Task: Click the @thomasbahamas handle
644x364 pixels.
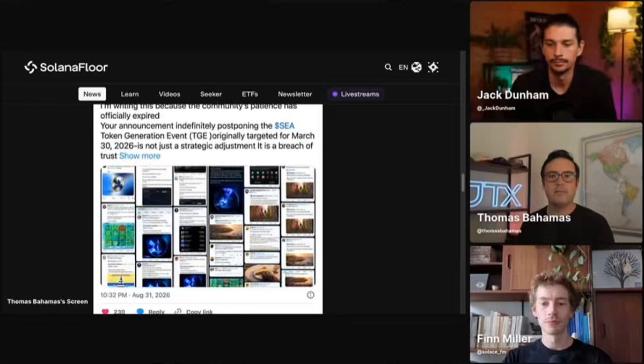Action: (x=499, y=230)
